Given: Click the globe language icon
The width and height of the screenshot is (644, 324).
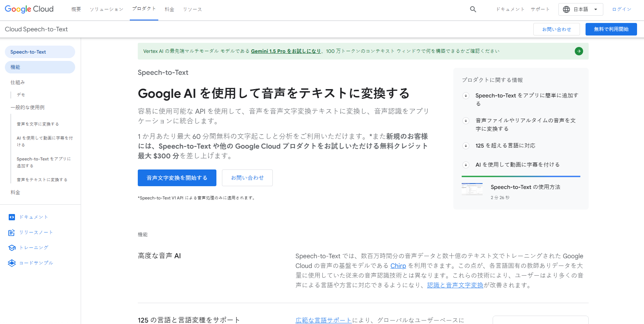Looking at the screenshot, I should click(566, 9).
